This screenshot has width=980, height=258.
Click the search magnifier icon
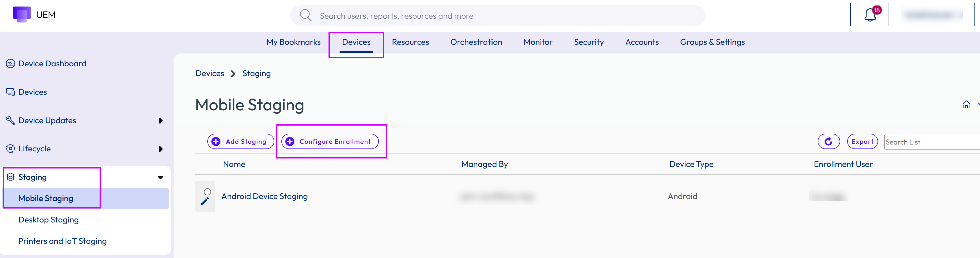tap(306, 16)
